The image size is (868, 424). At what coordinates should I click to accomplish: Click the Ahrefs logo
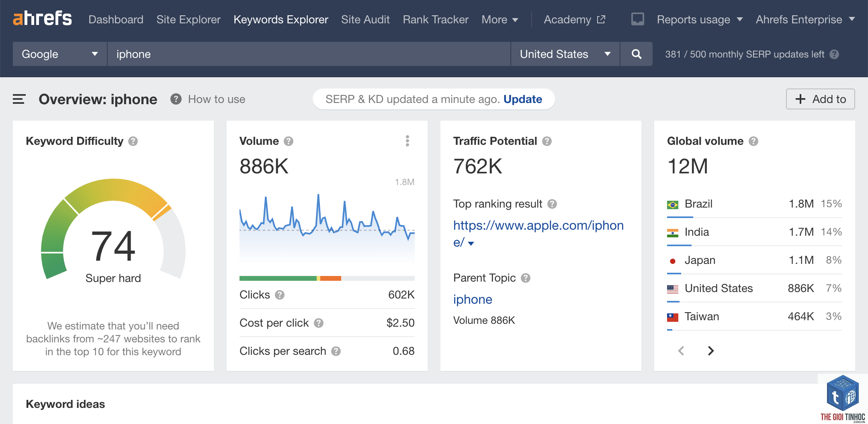point(42,19)
